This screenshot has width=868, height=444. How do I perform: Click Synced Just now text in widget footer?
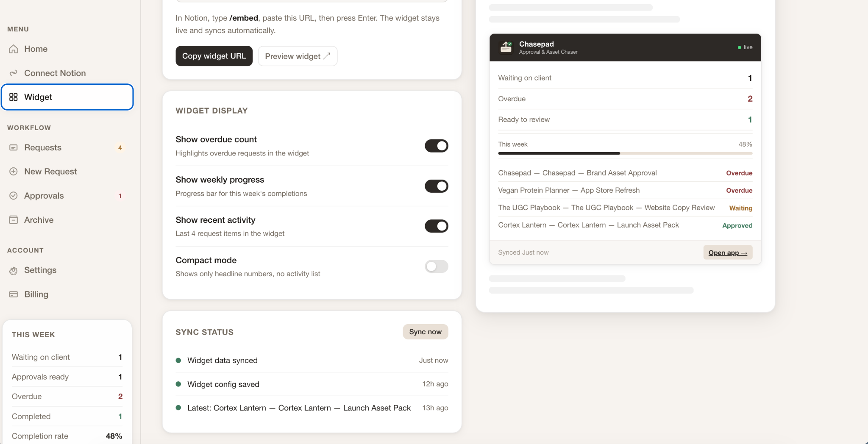tap(523, 253)
